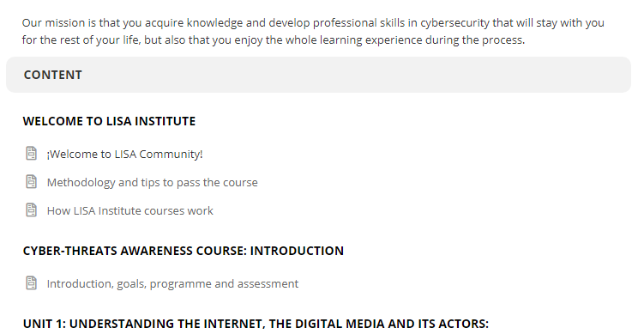This screenshot has width=644, height=334.
Task: Click the page icon next to Methodology and tips
Action: [32, 182]
